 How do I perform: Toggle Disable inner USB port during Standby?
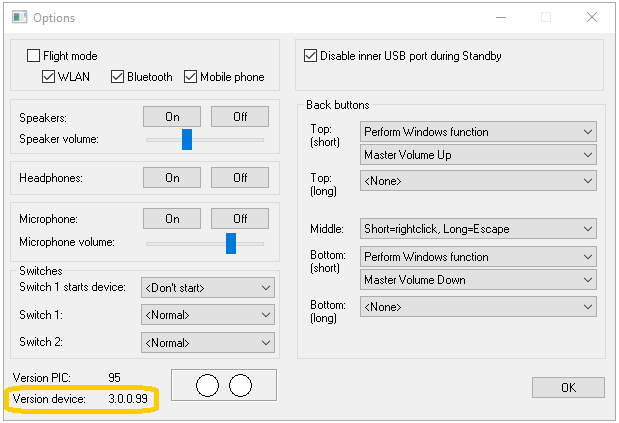coord(310,56)
